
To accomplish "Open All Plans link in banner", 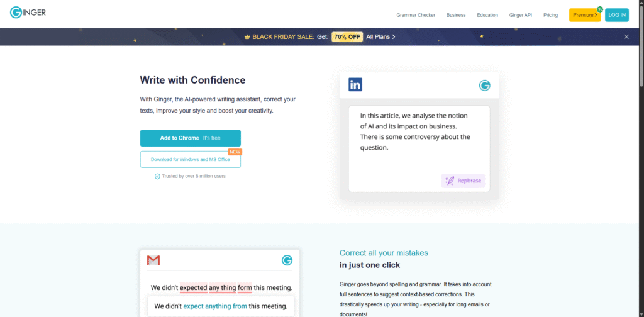I will click(x=380, y=37).
